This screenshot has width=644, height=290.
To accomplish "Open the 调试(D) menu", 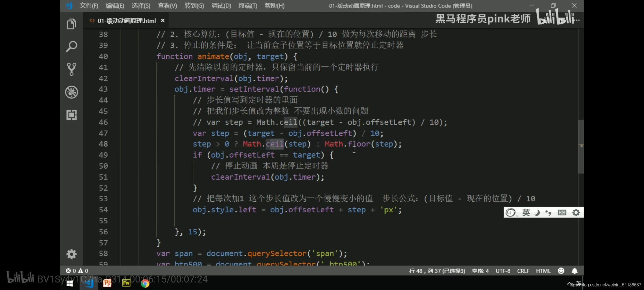I will click(x=221, y=6).
